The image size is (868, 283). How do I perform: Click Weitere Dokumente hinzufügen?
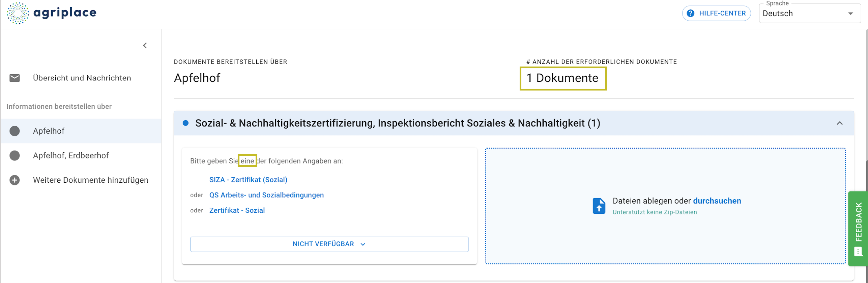pos(91,180)
